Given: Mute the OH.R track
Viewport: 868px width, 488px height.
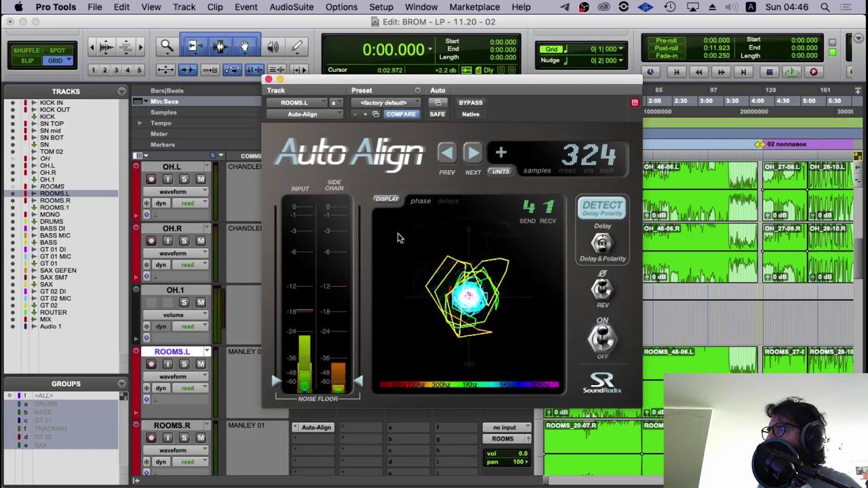Looking at the screenshot, I should [x=201, y=241].
